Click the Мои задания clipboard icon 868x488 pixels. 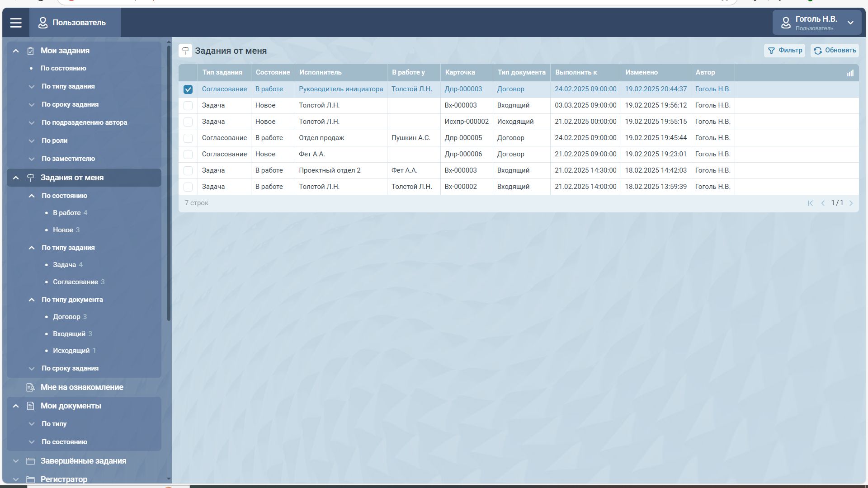coord(30,51)
